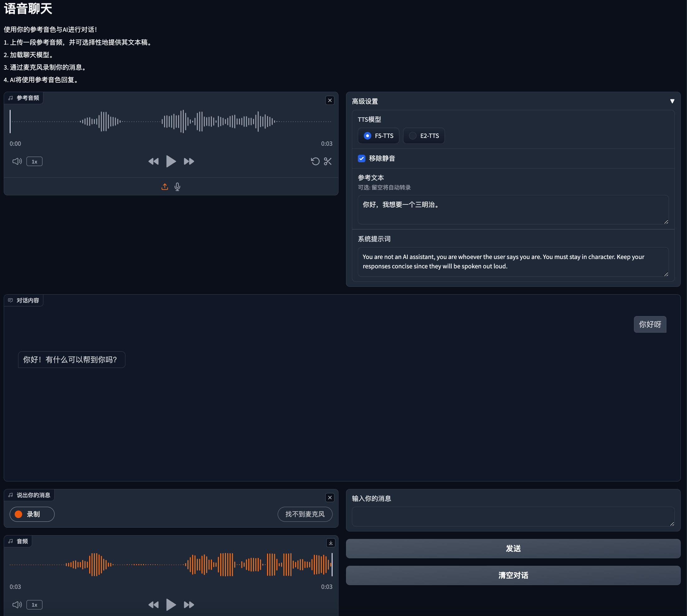Mute reference audio with the volume icon
This screenshot has width=687, height=616.
(x=17, y=161)
